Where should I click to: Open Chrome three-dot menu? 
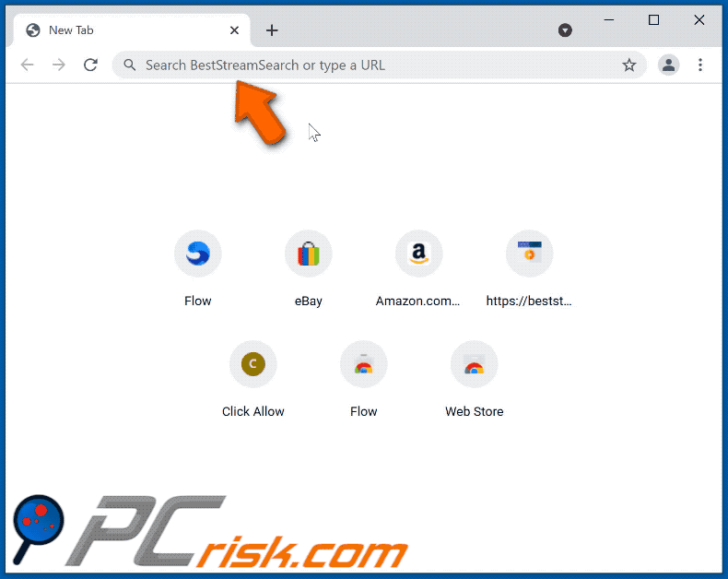pos(700,65)
